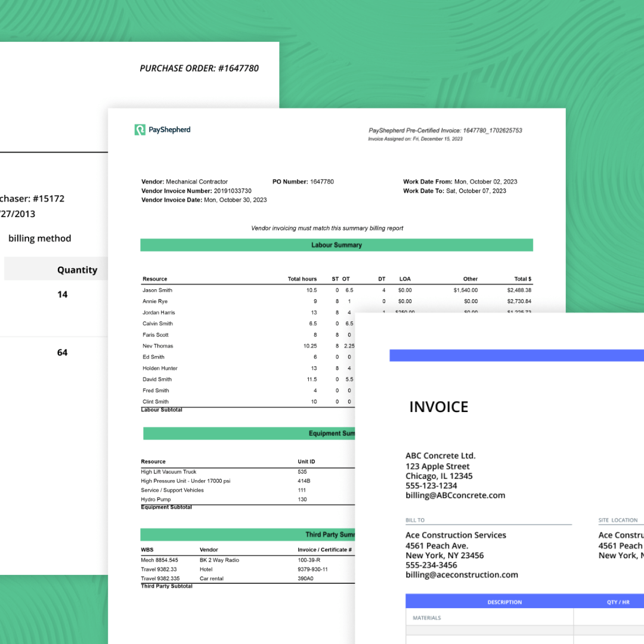
Task: Click the QTY / HR column header
Action: pos(618,602)
